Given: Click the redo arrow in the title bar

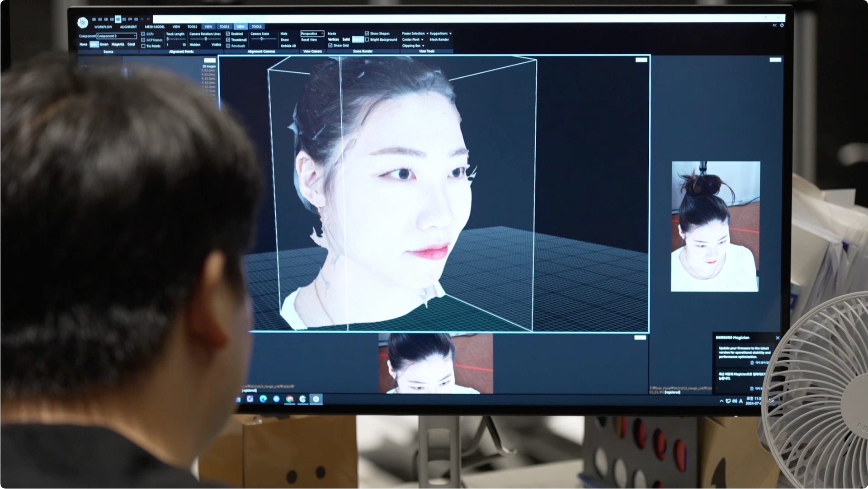Looking at the screenshot, I should click(x=148, y=19).
